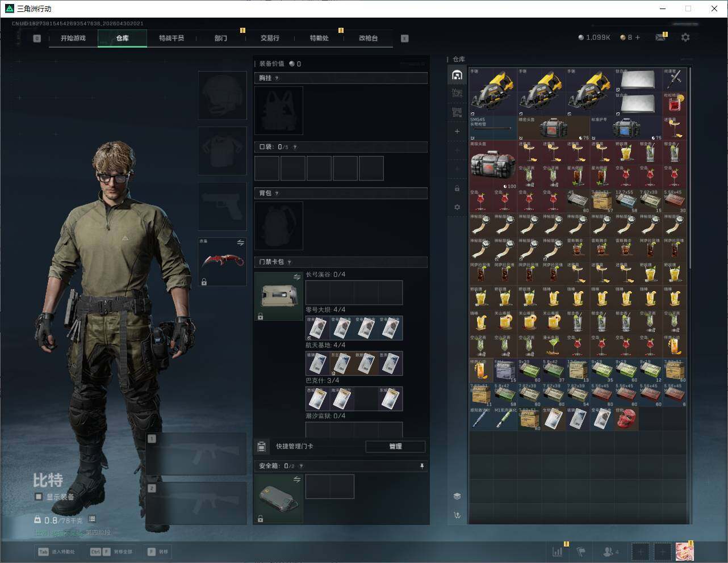
Task: Select the large 高级头盔 repair bag
Action: [x=493, y=165]
